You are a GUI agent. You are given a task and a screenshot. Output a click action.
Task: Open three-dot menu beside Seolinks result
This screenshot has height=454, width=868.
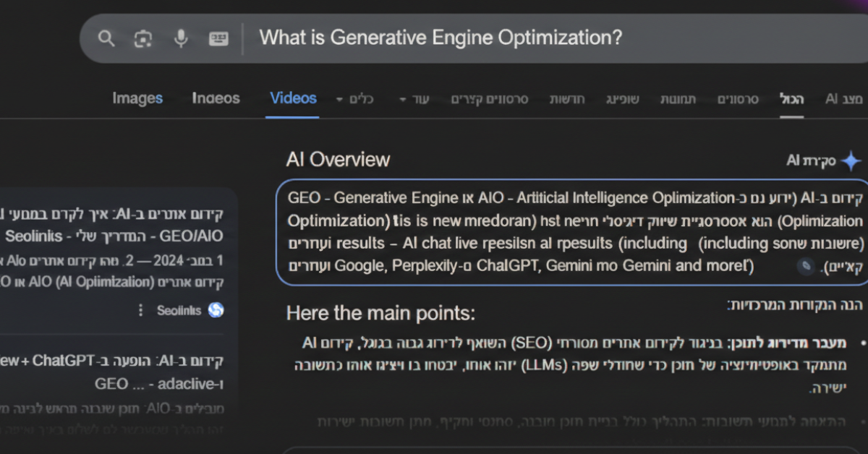click(141, 310)
